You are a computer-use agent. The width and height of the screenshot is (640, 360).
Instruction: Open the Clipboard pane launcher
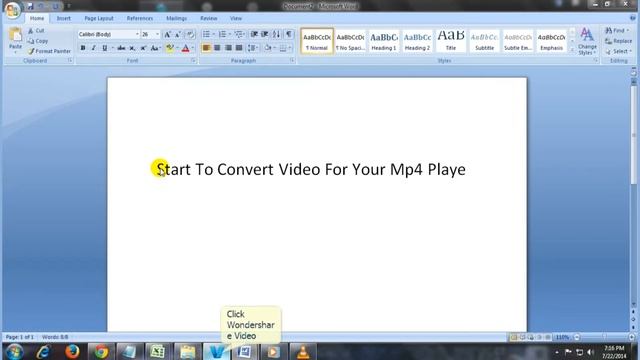[70, 60]
